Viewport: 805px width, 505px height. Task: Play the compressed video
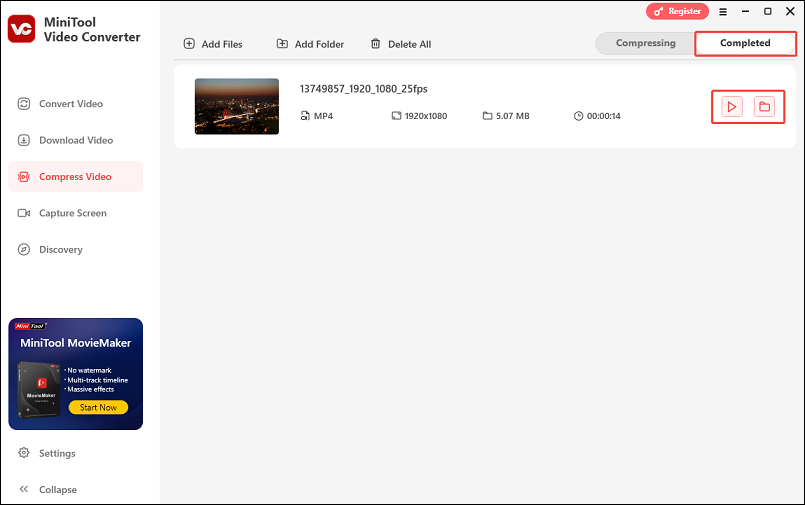[732, 107]
